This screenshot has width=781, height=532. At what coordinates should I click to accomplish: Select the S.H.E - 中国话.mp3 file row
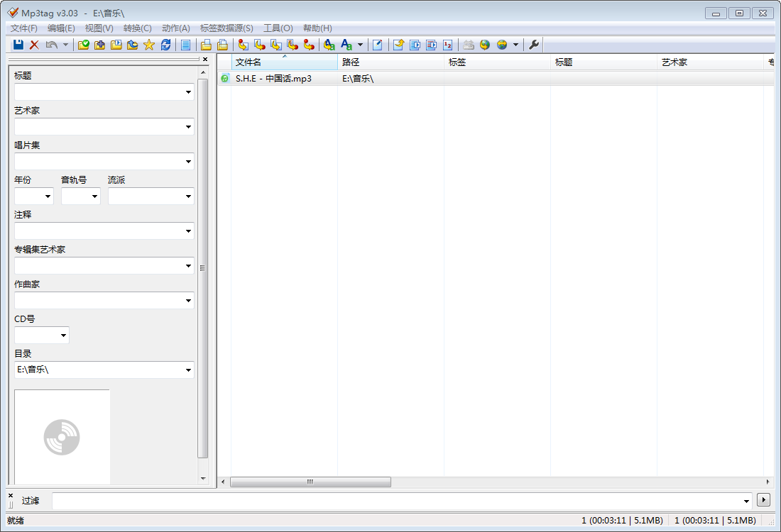[273, 79]
